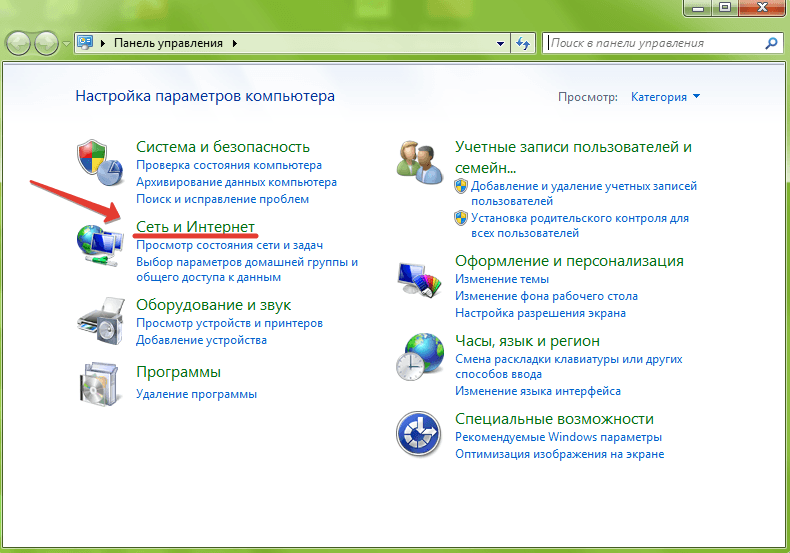Click the Forward navigation arrow button
This screenshot has height=553, width=790.
pos(46,43)
